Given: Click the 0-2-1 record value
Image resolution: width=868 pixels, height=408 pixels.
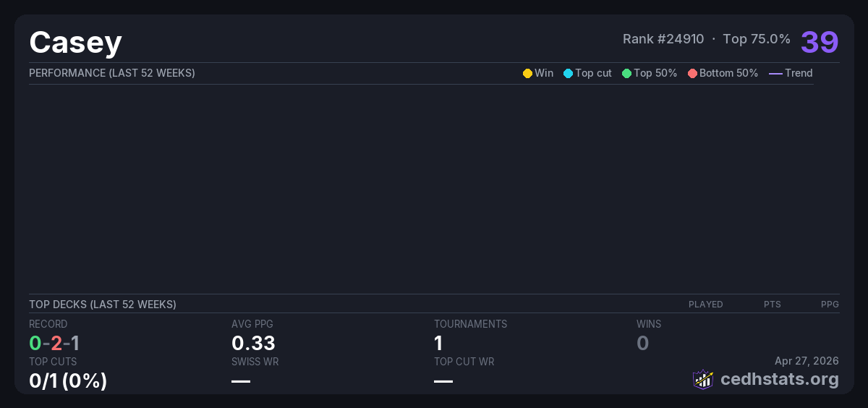Looking at the screenshot, I should (54, 343).
